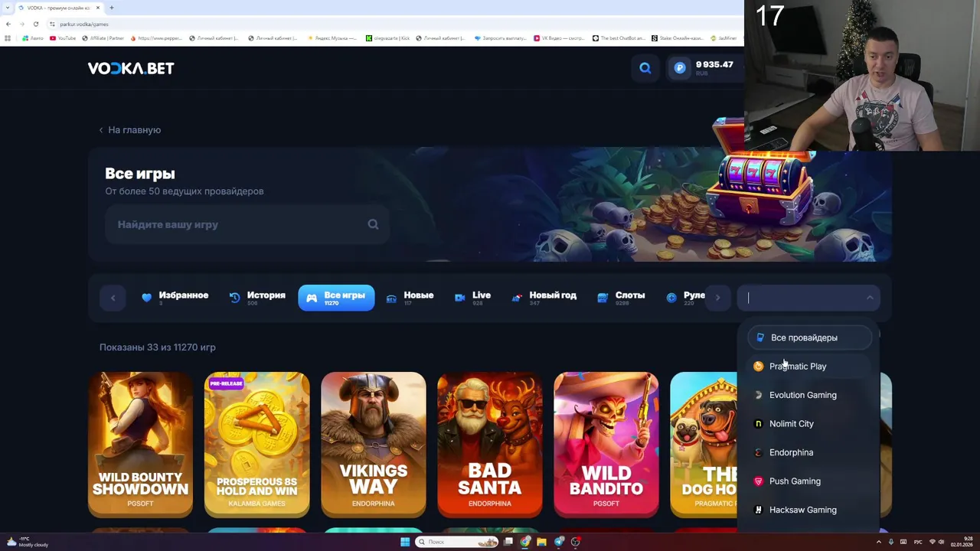Open Google Chrome from the taskbar

click(x=525, y=542)
